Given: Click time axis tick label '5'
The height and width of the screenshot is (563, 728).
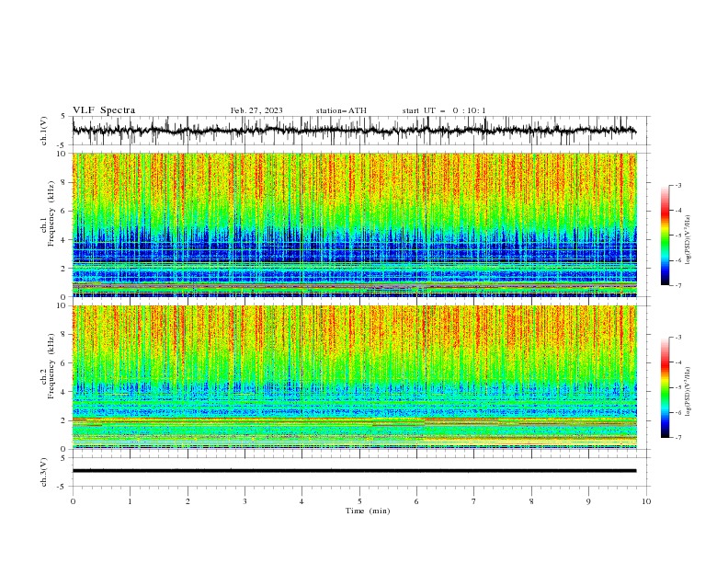Looking at the screenshot, I should point(359,501).
